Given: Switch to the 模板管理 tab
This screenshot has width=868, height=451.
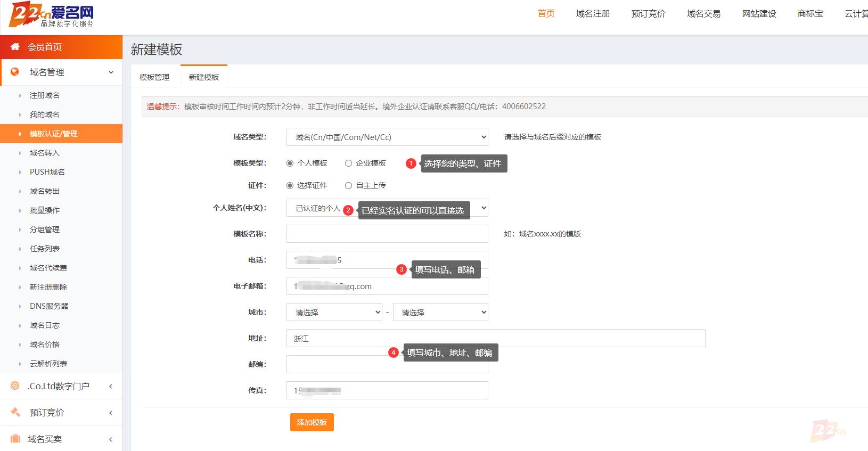Looking at the screenshot, I should pyautogui.click(x=154, y=77).
